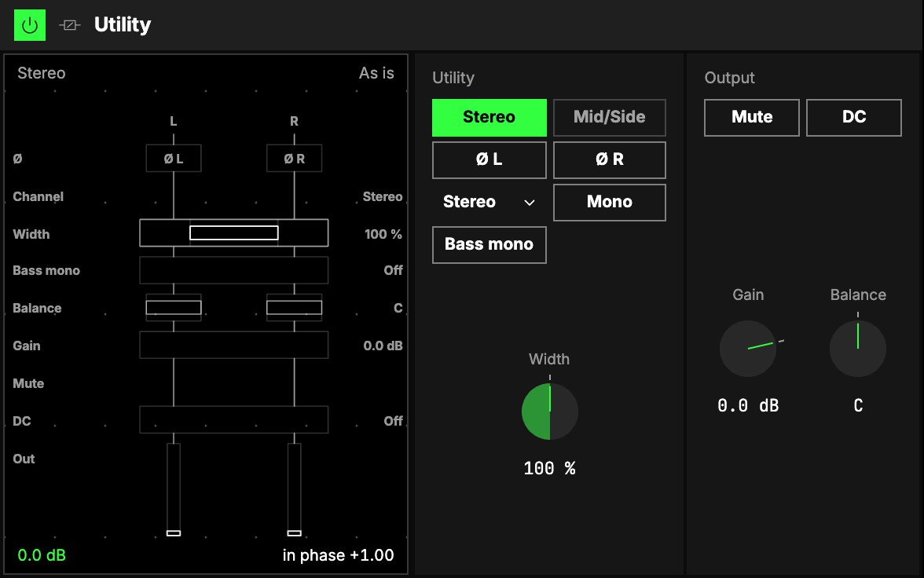Click right channel Balance block in diagram

point(294,308)
